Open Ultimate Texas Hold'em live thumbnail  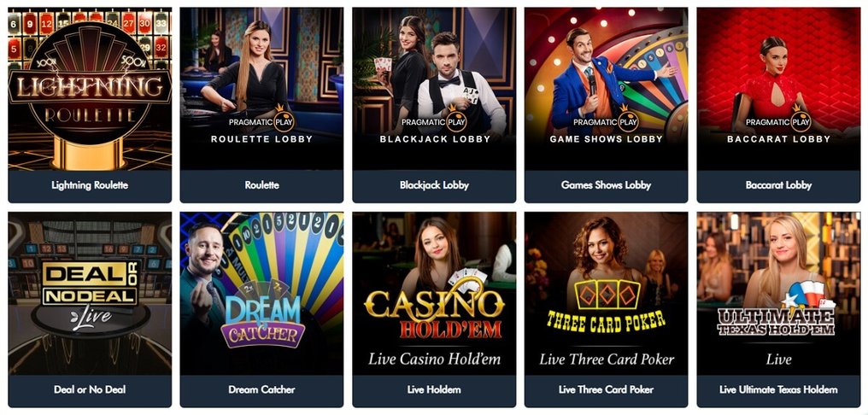[x=778, y=293]
